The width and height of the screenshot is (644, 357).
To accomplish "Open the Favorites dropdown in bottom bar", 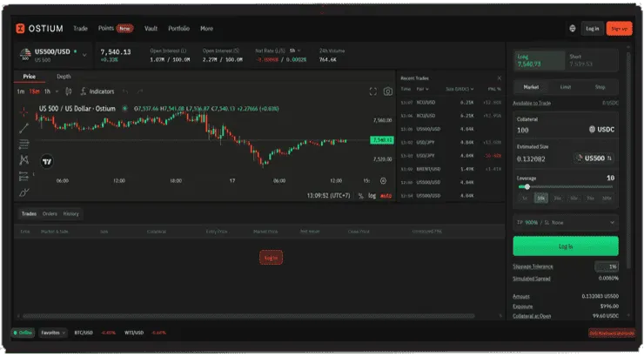I will point(53,333).
